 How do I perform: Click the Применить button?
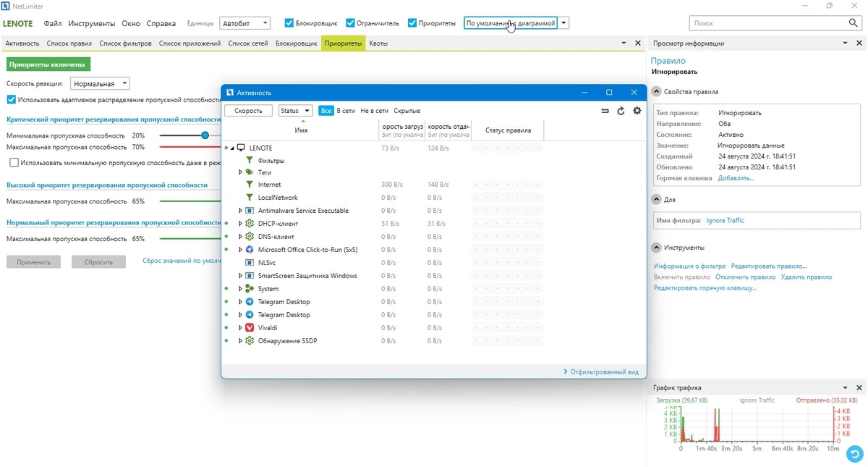(33, 262)
